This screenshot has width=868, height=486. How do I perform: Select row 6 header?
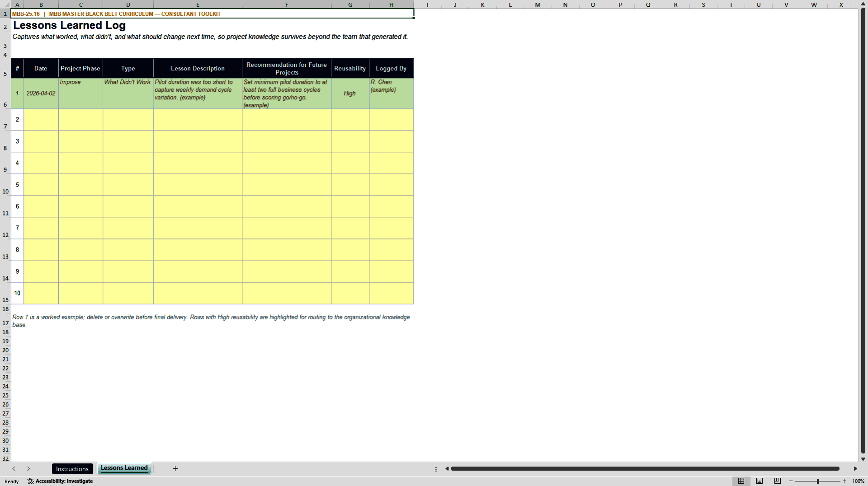click(x=5, y=93)
